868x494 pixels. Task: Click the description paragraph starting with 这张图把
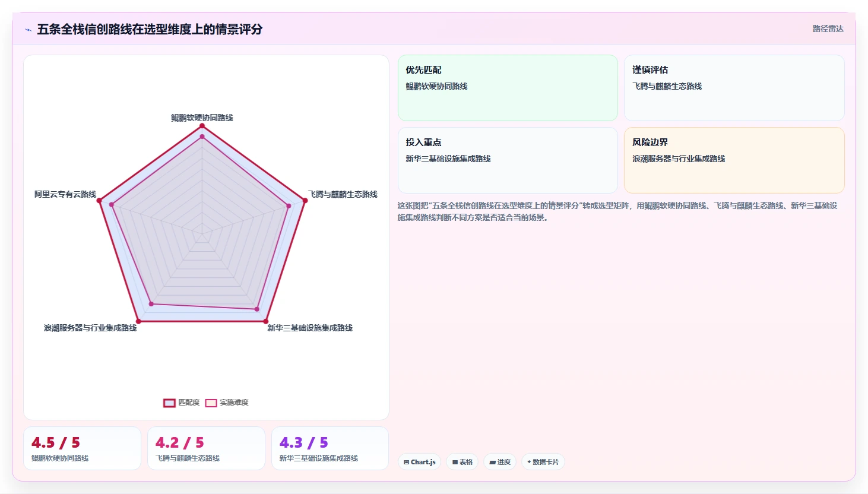[617, 211]
